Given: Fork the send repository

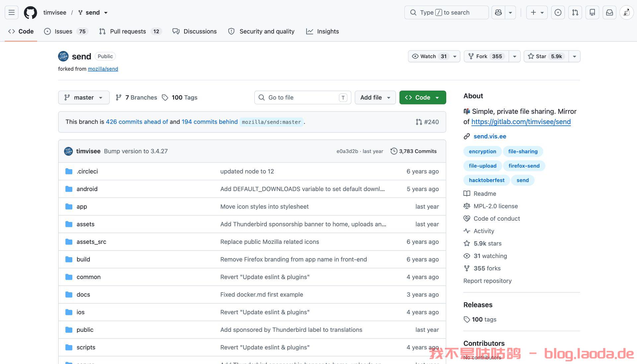Looking at the screenshot, I should click(x=486, y=56).
